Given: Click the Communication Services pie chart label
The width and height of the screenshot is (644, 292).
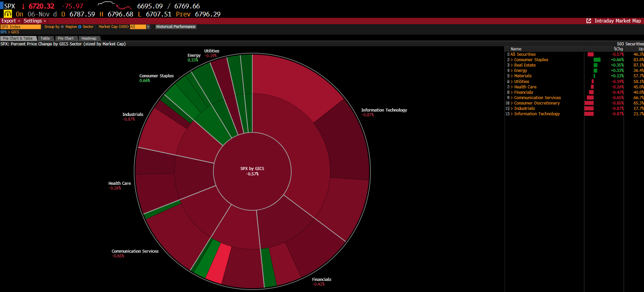Looking at the screenshot, I should (x=135, y=251).
